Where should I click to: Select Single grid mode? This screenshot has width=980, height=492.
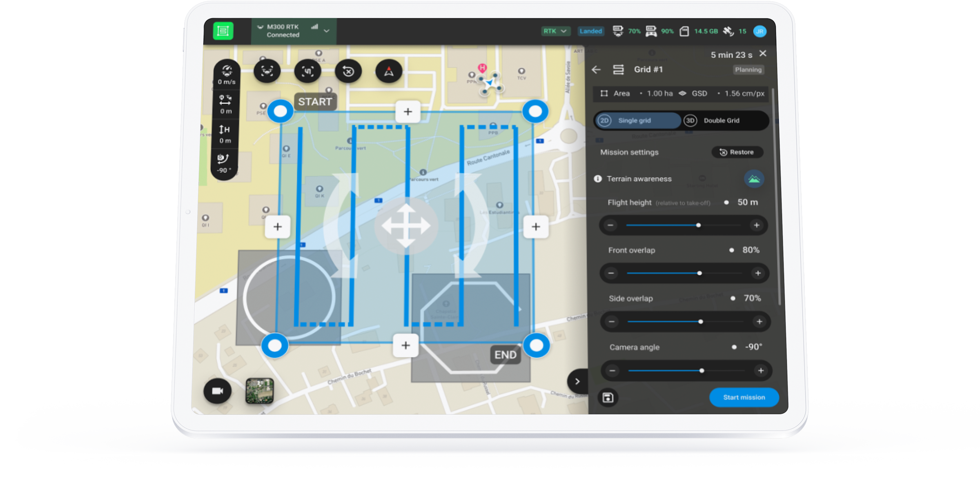click(x=637, y=120)
